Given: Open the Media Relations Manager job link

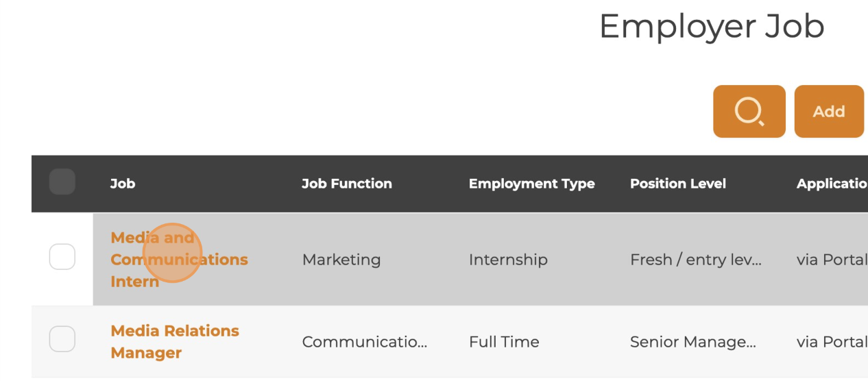Looking at the screenshot, I should click(x=175, y=342).
